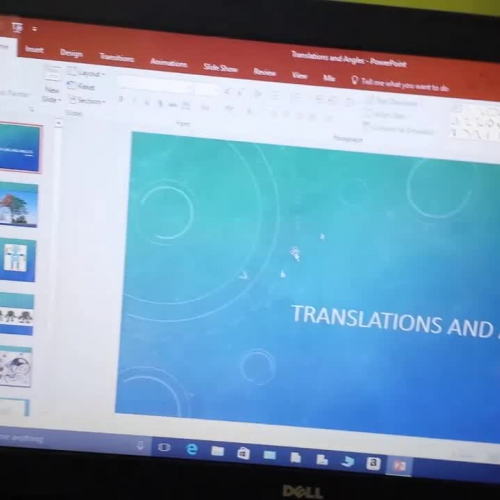500x500 pixels.
Task: Open Task View from taskbar
Action: (x=164, y=447)
